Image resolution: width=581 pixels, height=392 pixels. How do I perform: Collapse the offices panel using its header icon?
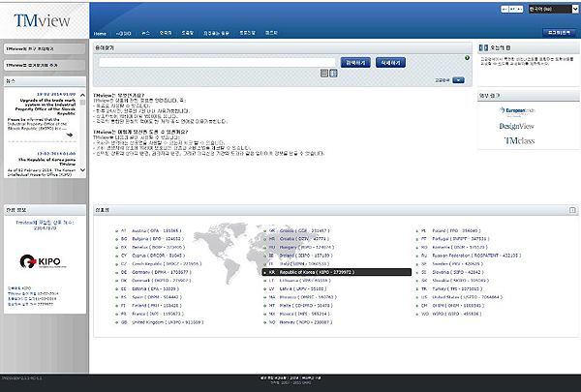point(572,210)
